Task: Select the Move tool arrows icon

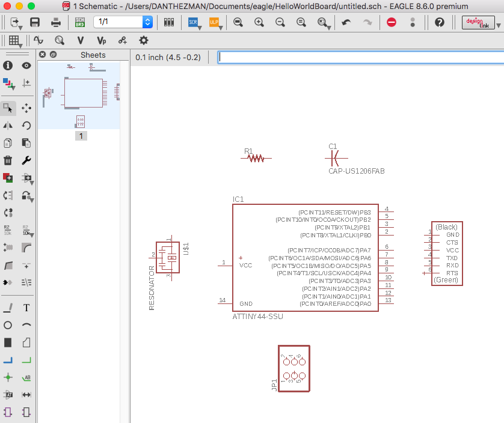Action: [x=26, y=108]
